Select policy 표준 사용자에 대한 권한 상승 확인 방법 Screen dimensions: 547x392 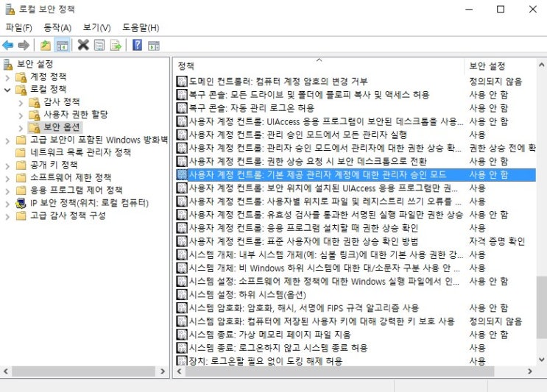(356, 241)
